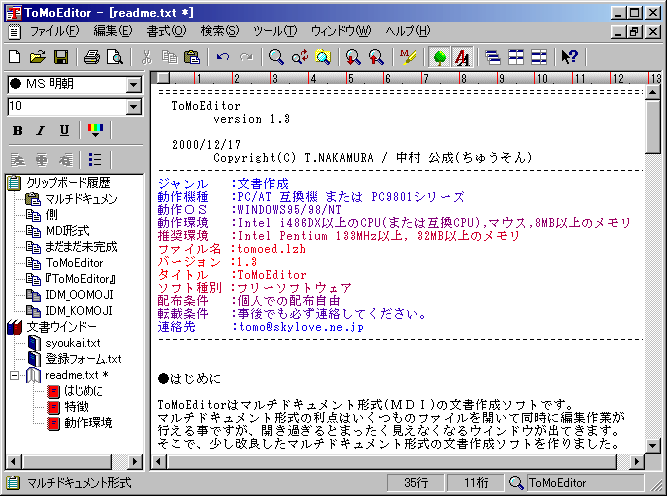Switch to 登録フォーム.txt document
667x496 pixels.
coord(83,359)
